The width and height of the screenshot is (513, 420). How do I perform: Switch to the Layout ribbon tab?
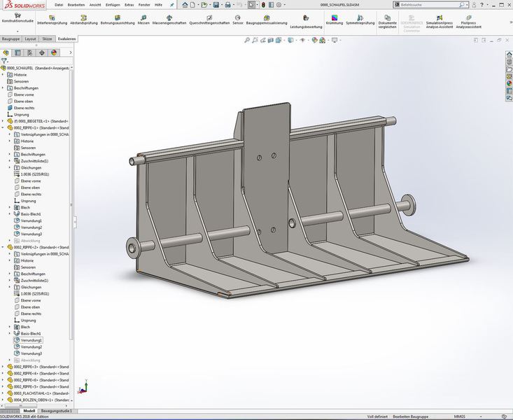pos(30,38)
